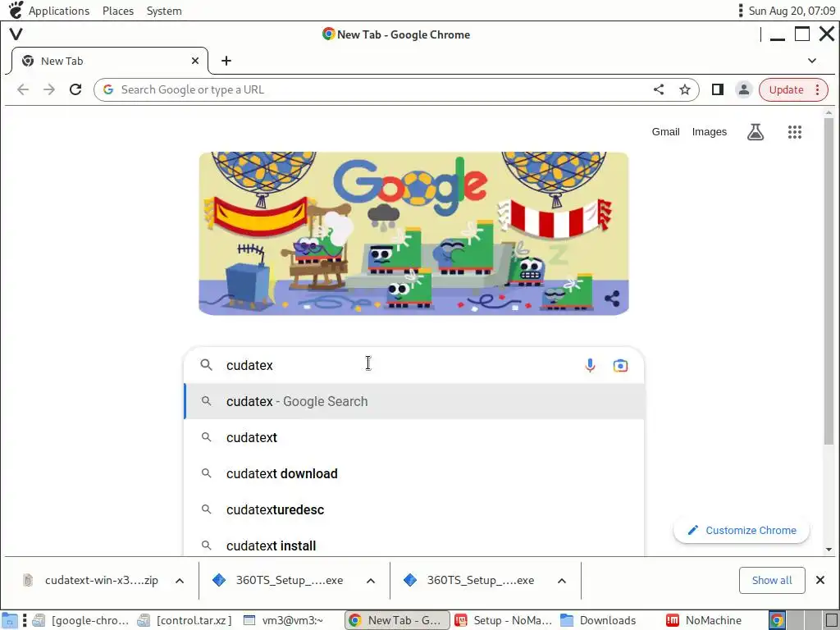This screenshot has height=630, width=840.
Task: Click Customize Chrome button
Action: 742,531
